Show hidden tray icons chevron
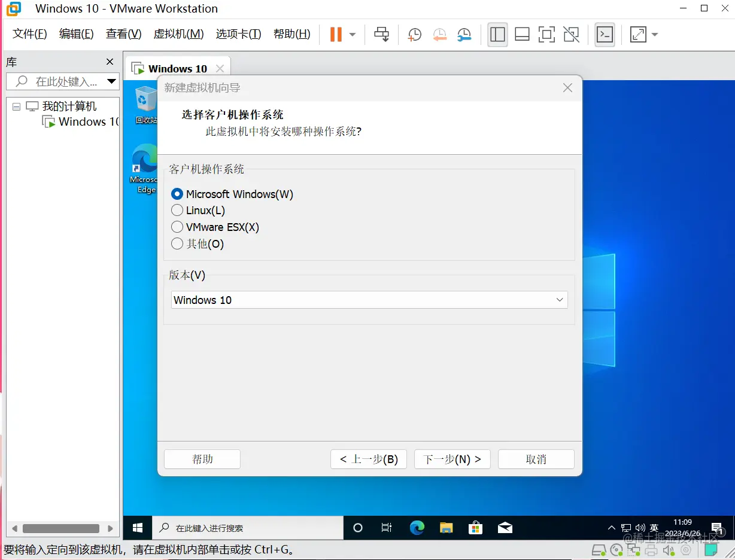735x560 pixels. (x=611, y=528)
